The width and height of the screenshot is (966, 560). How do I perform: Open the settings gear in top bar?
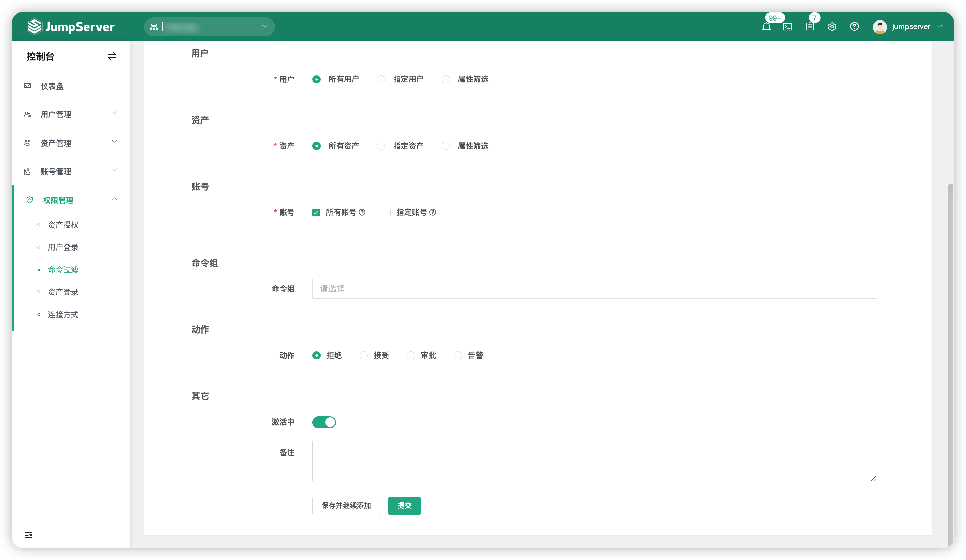[x=832, y=26]
